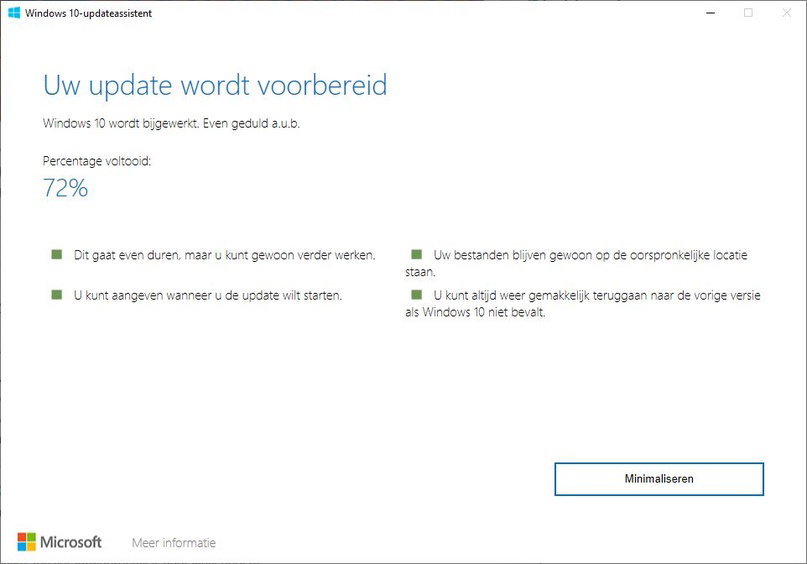Click the text 'U kunt aangeven wanneer u de update wilt starten.'
The height and width of the screenshot is (564, 807).
208,295
